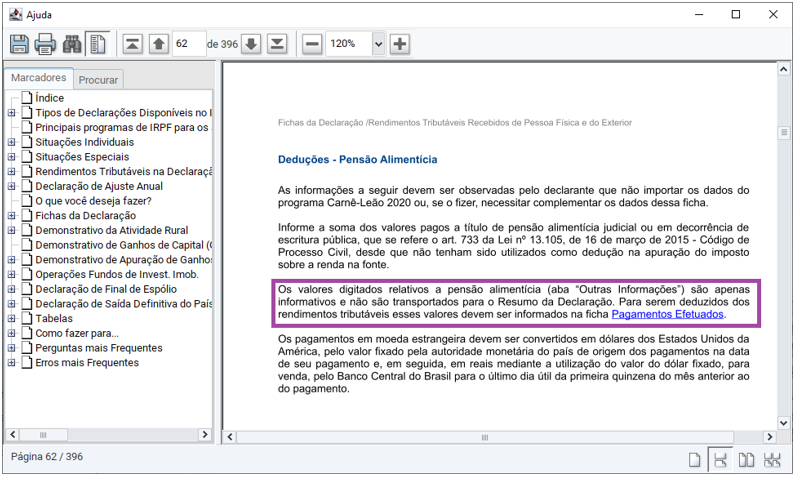Click document vertical scrollbar down arrow

tap(784, 424)
